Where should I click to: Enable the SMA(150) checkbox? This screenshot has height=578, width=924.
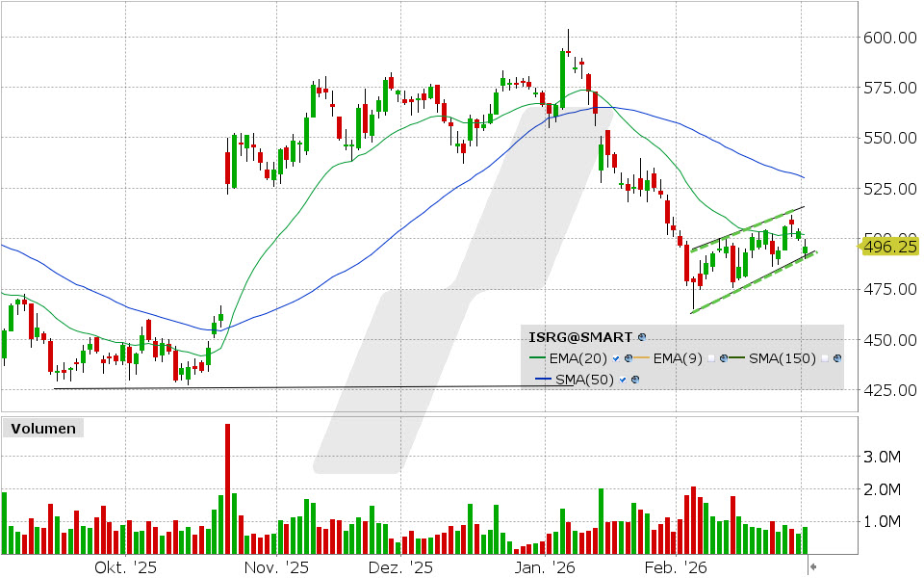point(824,358)
